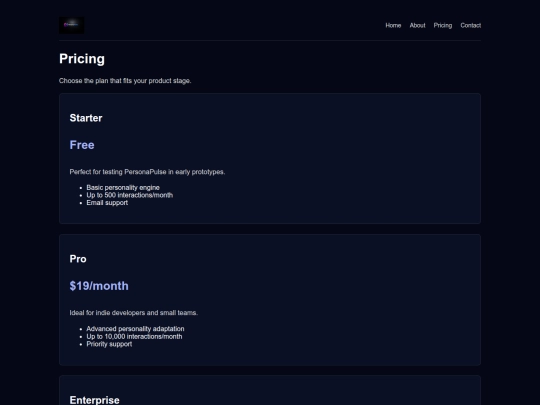Select the Pricing navigation link
Image resolution: width=540 pixels, height=405 pixels.
tap(443, 25)
